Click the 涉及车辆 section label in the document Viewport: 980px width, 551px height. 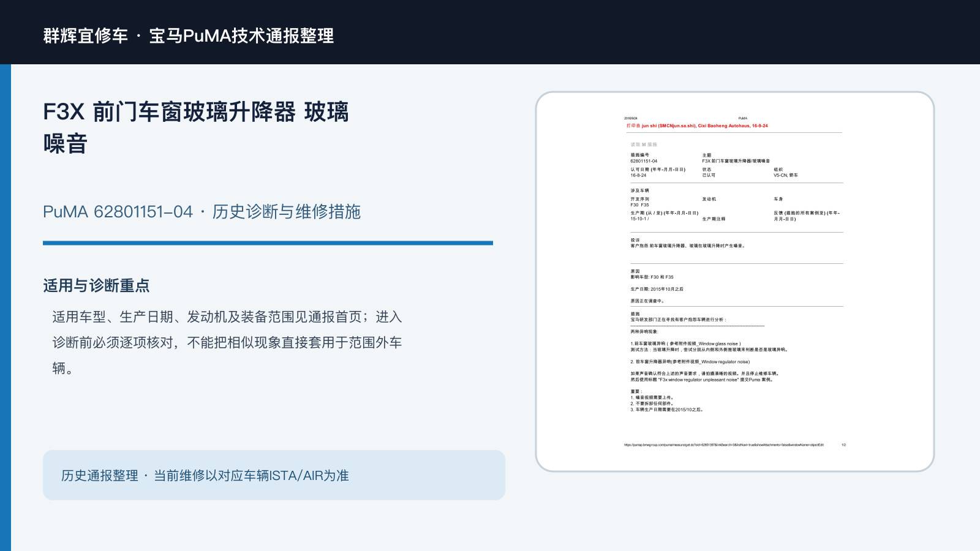[x=639, y=190]
